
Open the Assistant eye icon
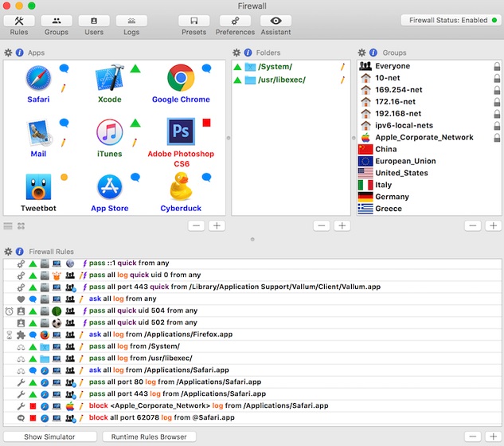[275, 22]
